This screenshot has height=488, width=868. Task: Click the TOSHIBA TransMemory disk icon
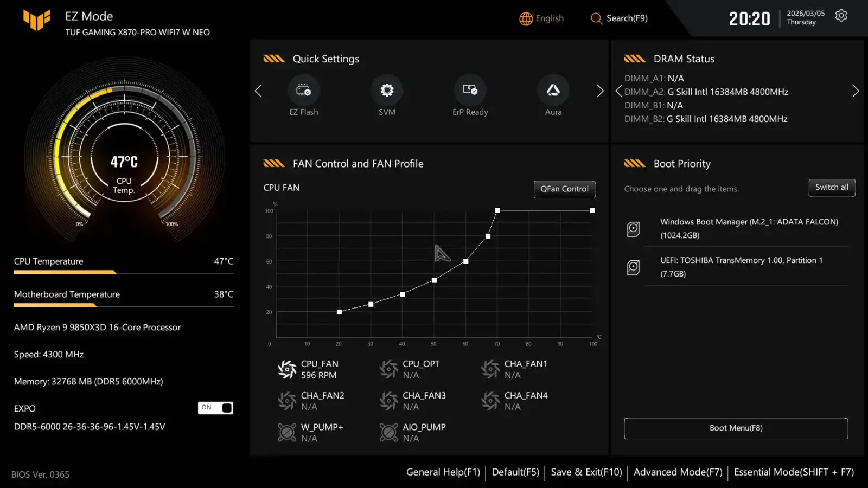[633, 267]
